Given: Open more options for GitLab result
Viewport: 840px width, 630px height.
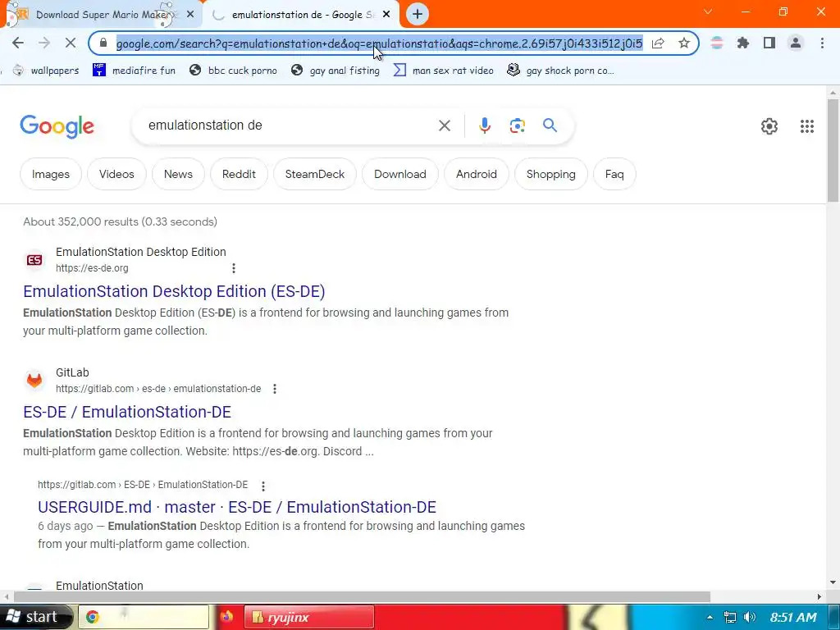Looking at the screenshot, I should tap(275, 388).
